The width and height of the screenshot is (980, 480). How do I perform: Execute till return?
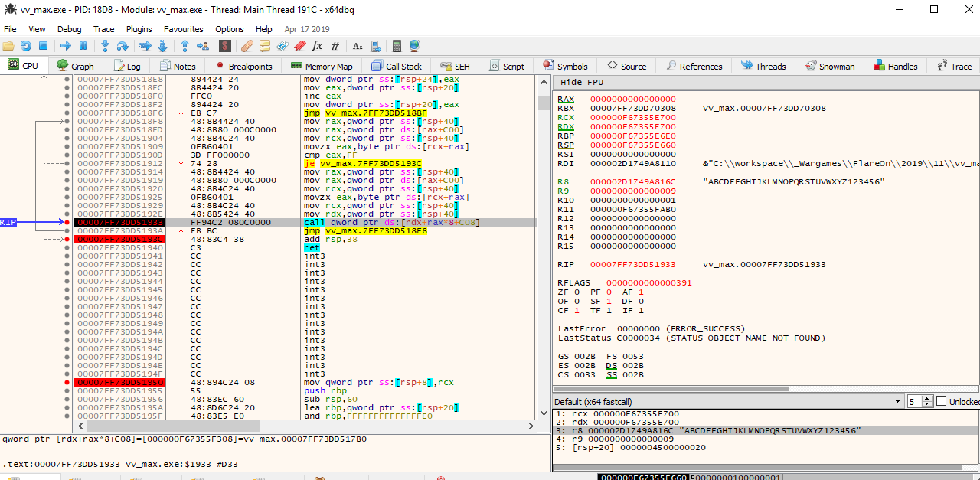coord(185,46)
